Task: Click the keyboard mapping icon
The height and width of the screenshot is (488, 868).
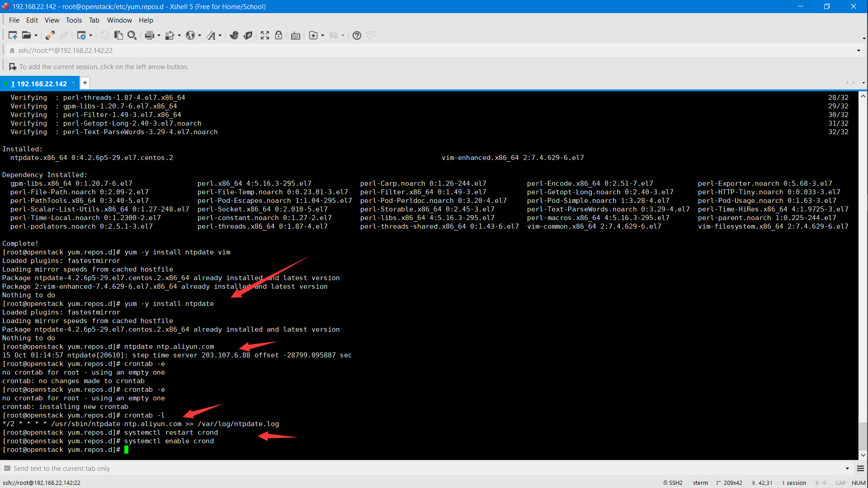Action: pyautogui.click(x=296, y=35)
